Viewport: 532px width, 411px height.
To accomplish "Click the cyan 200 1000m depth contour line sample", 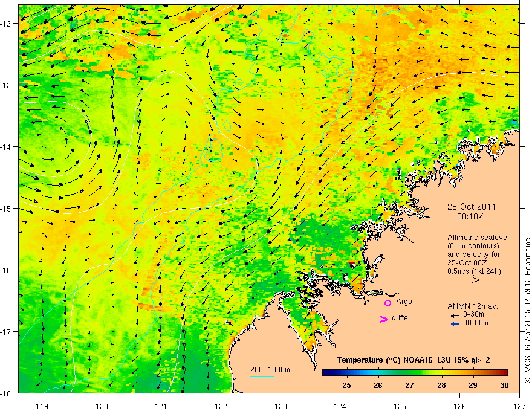I will 262,376.
